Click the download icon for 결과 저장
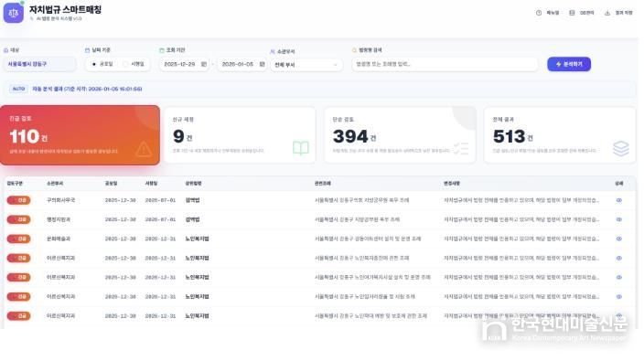644x361 pixels. coord(607,13)
